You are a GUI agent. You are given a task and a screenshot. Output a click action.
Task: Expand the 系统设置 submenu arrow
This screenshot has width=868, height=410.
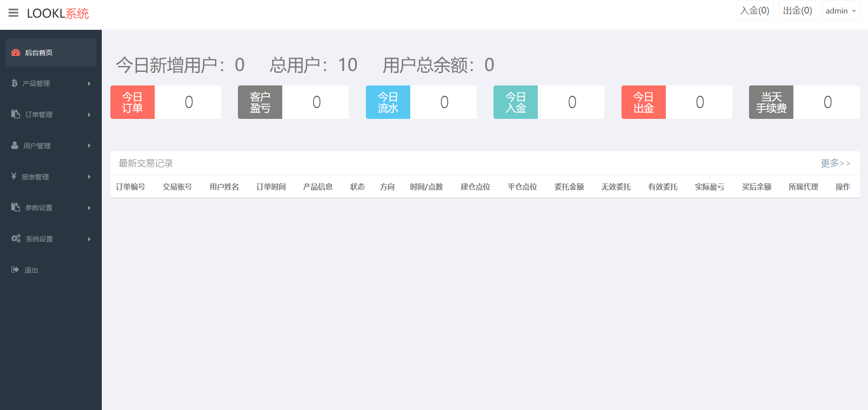pos(89,239)
